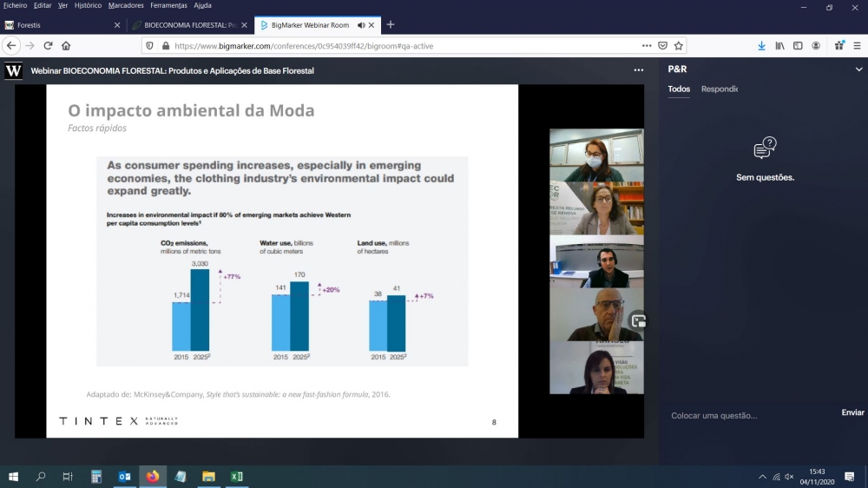Image resolution: width=868 pixels, height=488 pixels.
Task: Select the BigMarker Webinar Room tab
Action: (318, 25)
